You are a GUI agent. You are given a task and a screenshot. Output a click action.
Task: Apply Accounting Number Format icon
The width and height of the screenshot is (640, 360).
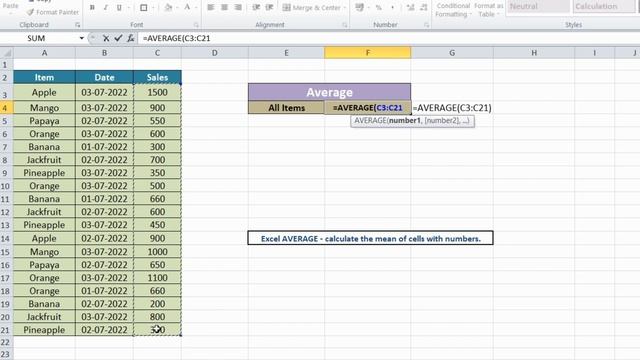tap(359, 7)
